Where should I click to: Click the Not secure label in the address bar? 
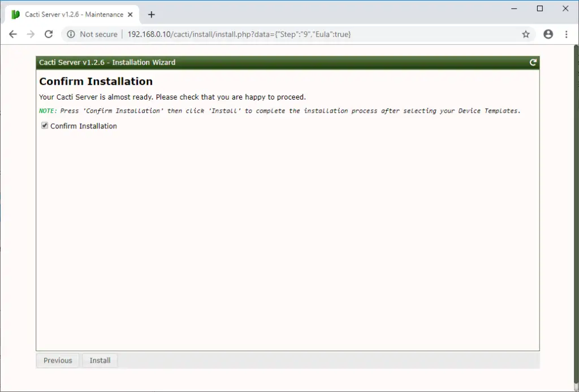coord(100,34)
